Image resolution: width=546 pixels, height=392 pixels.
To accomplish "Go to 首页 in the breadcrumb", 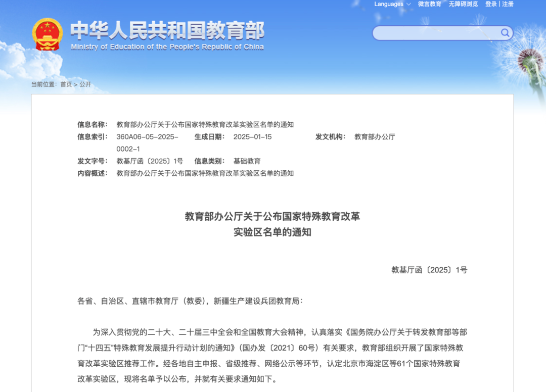I will (x=66, y=84).
